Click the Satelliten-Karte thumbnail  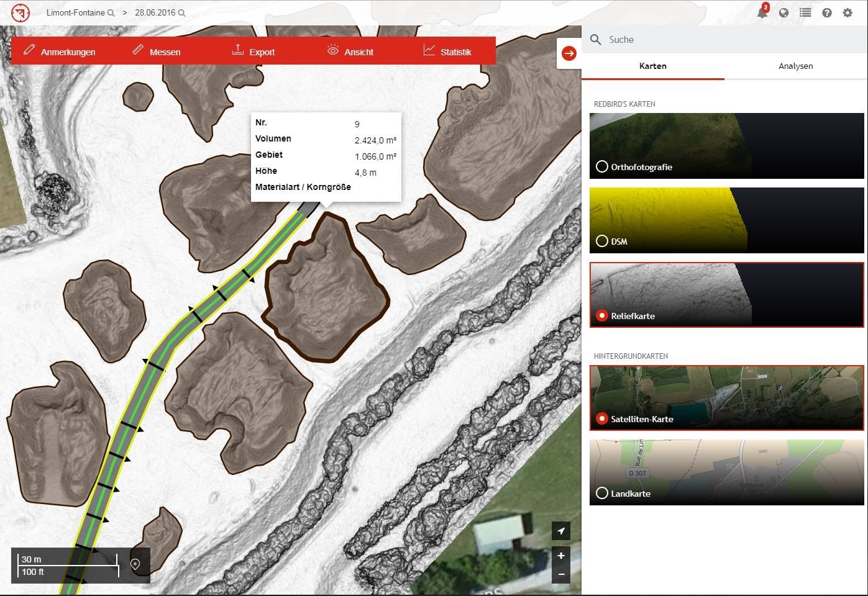pos(726,398)
